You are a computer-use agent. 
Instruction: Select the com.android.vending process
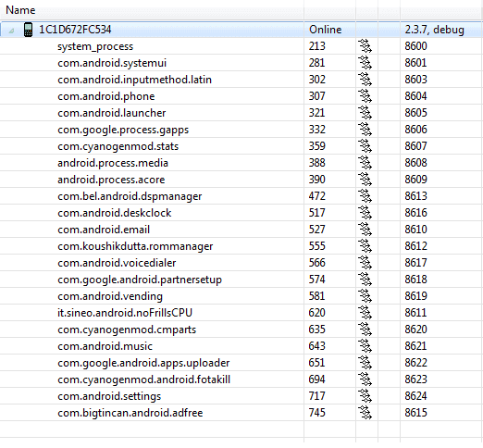coord(110,296)
